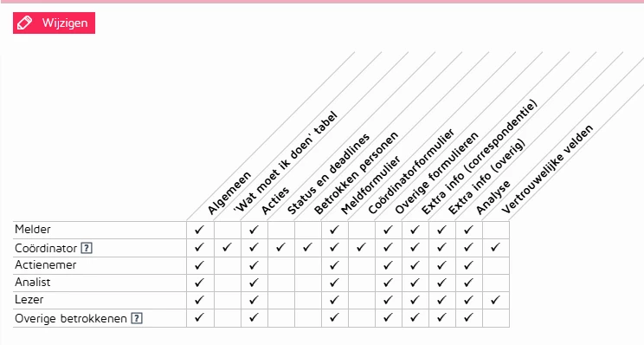This screenshot has height=345, width=644.
Task: Open help icon next to Overige betrokkenen
Action: (137, 318)
